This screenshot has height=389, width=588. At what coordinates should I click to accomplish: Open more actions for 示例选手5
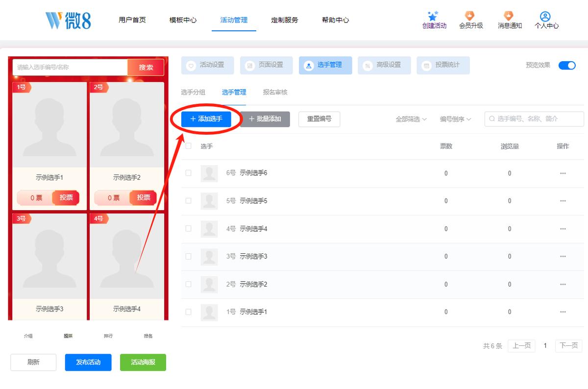click(563, 201)
